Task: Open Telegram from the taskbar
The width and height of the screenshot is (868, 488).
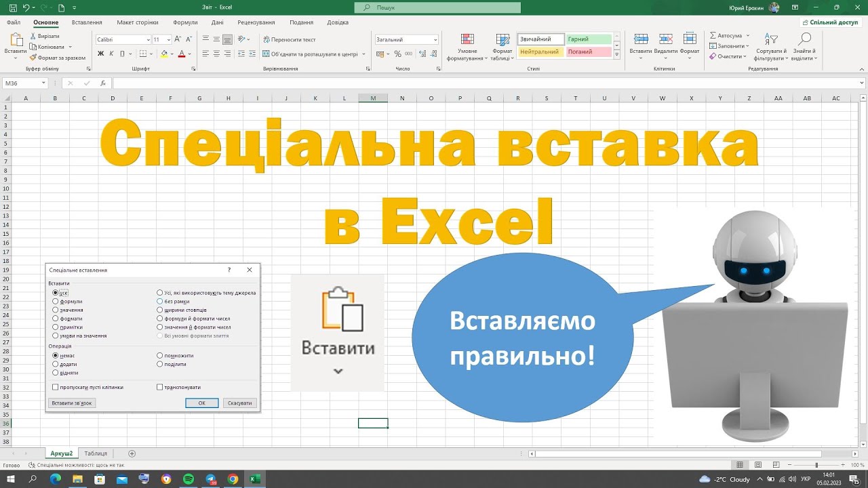Action: pos(210,479)
